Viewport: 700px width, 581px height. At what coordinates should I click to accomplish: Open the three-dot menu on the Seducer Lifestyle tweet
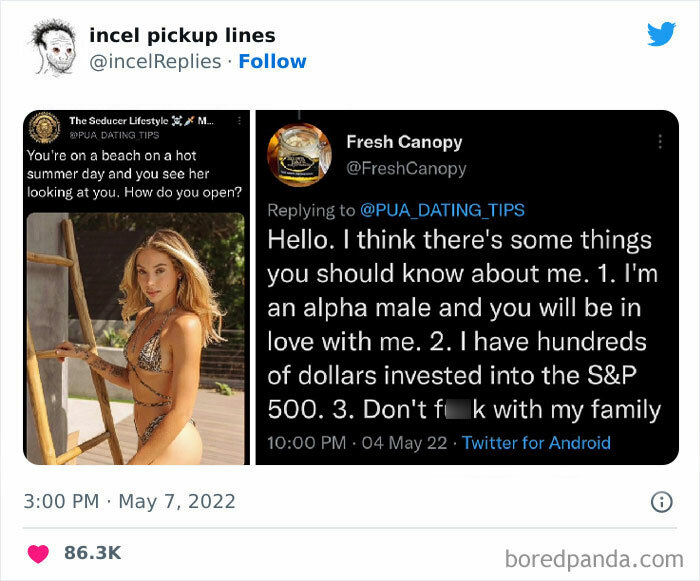[x=237, y=122]
